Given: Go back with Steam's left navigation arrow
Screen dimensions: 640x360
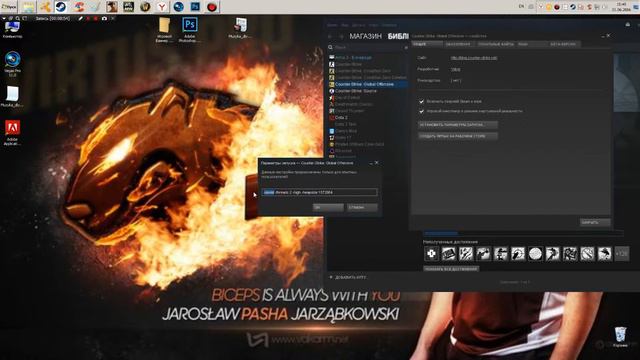Looking at the screenshot, I should click(x=330, y=36).
